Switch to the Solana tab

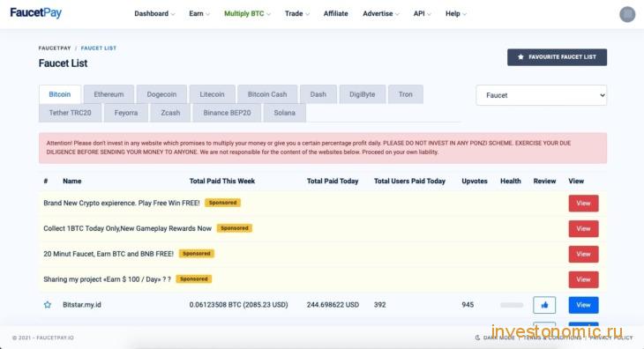pos(285,113)
